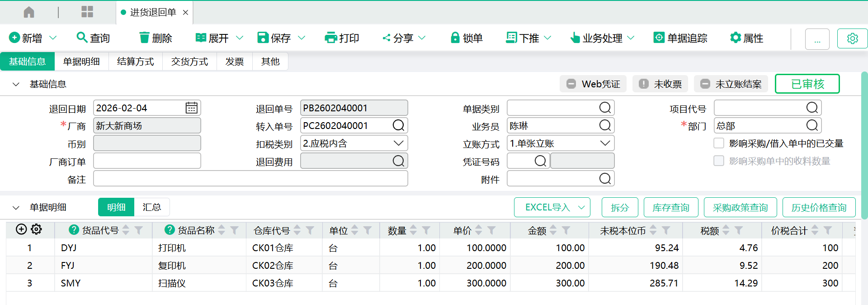Screen dimensions: 868x305
Task: Switch detail view to 汇总
Action: point(151,207)
